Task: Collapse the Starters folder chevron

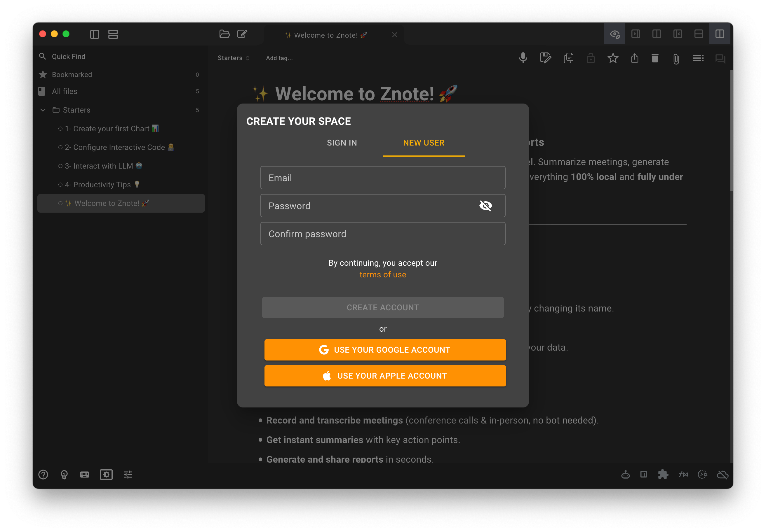Action: (x=43, y=110)
